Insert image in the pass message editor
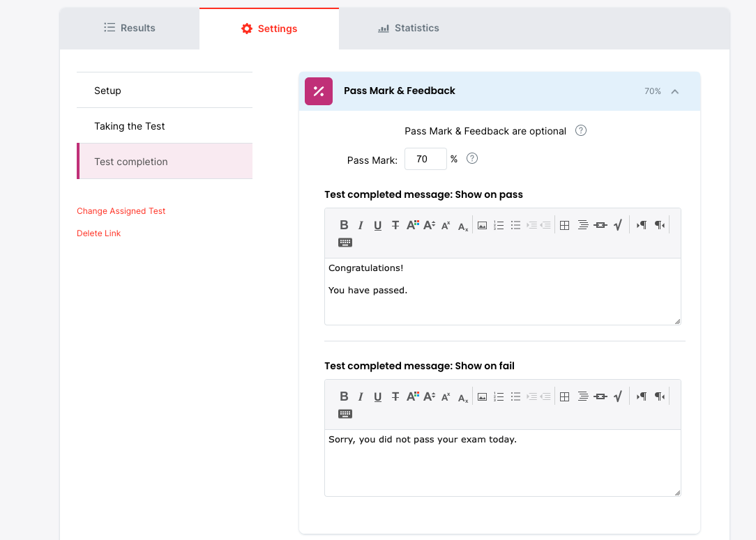The image size is (756, 540). [x=482, y=225]
